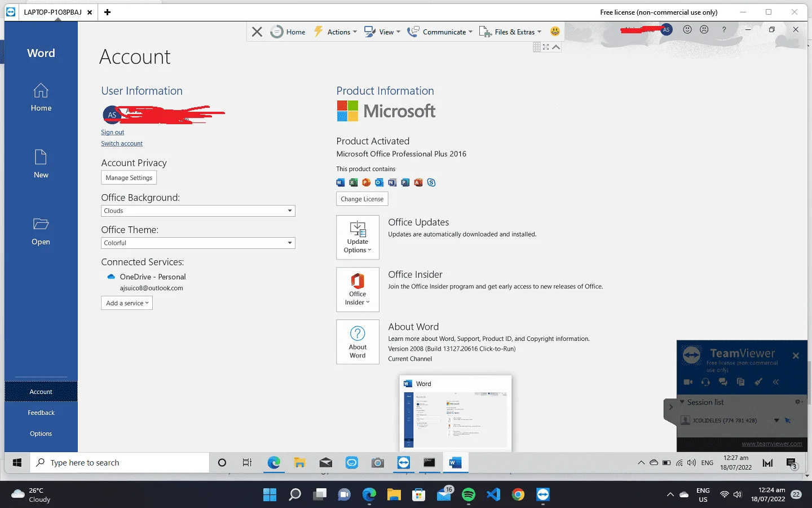The width and height of the screenshot is (812, 508).
Task: Click the Word icon on the remote taskbar
Action: (455, 463)
